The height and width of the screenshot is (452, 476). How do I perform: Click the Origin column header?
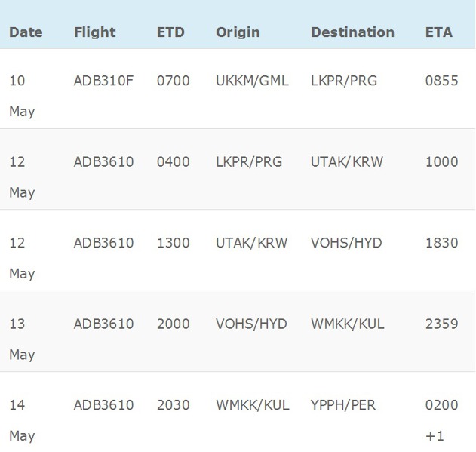click(x=238, y=32)
